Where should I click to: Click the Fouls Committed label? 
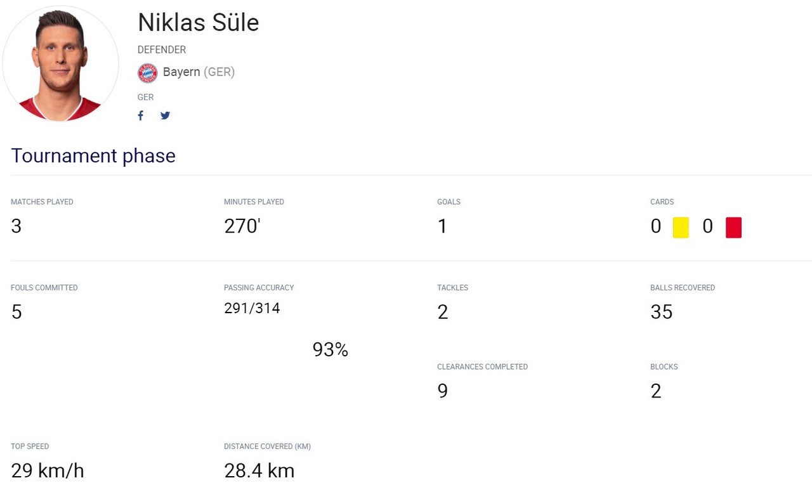44,288
